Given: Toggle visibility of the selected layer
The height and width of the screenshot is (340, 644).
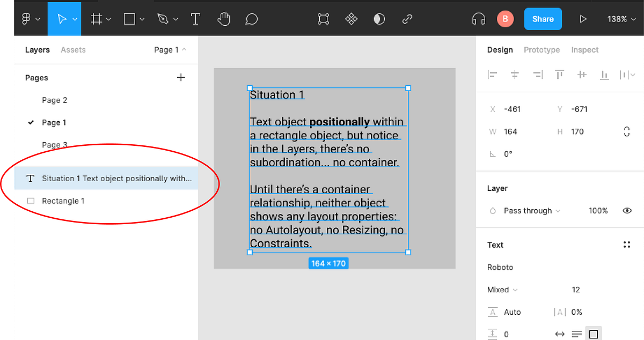Looking at the screenshot, I should (627, 210).
